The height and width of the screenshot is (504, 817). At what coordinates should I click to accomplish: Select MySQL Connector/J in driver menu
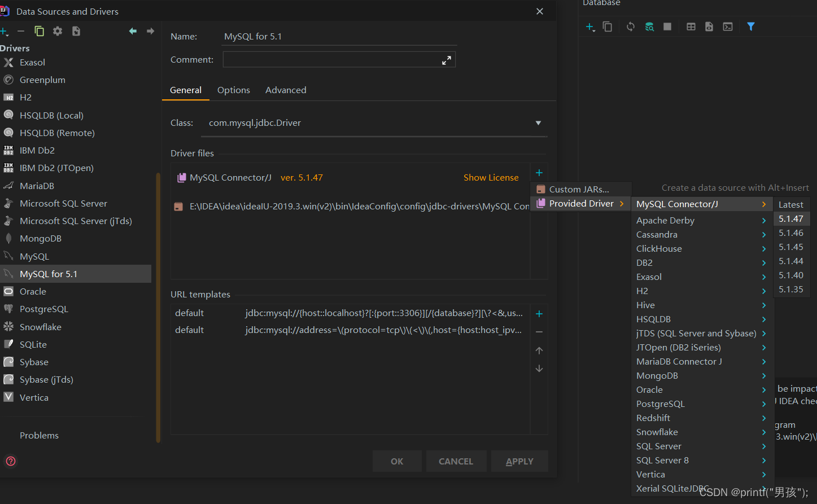(701, 204)
